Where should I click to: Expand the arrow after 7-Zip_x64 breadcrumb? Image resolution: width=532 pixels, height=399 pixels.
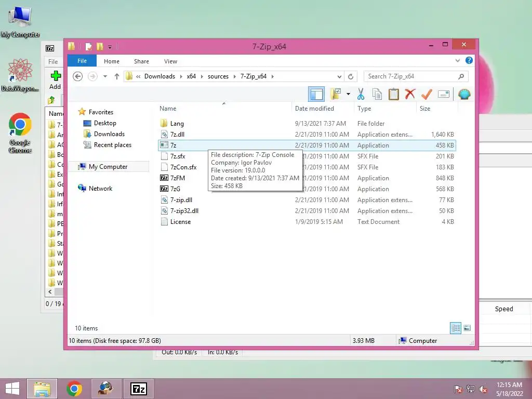click(272, 77)
